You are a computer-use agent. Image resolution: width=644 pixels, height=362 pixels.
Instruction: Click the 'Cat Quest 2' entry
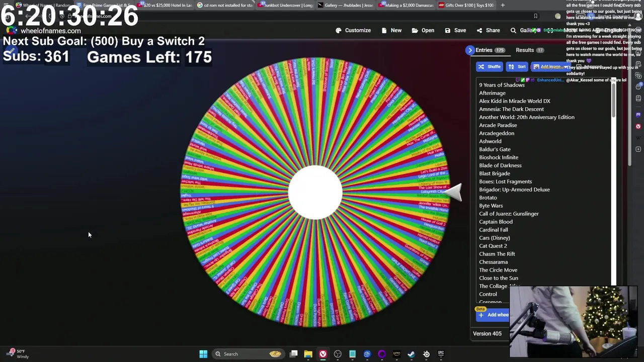coord(493,246)
